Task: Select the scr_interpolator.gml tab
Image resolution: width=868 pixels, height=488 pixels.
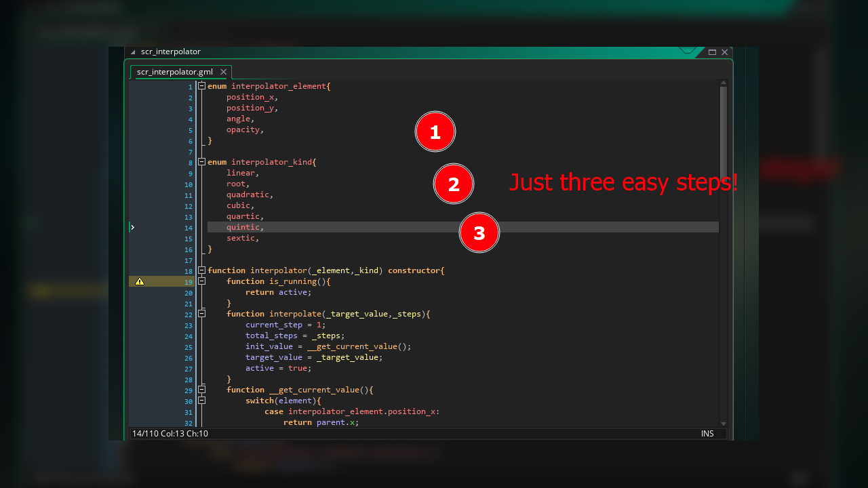Action: (175, 72)
